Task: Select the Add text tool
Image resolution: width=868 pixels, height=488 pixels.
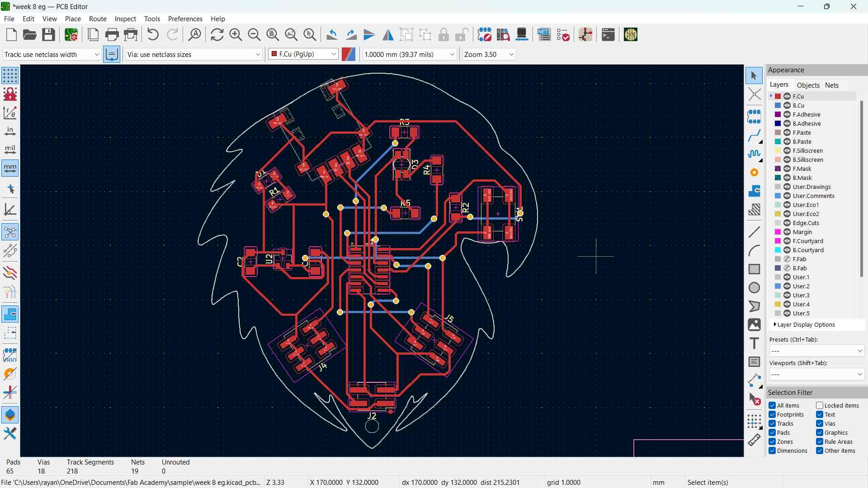Action: tap(754, 343)
